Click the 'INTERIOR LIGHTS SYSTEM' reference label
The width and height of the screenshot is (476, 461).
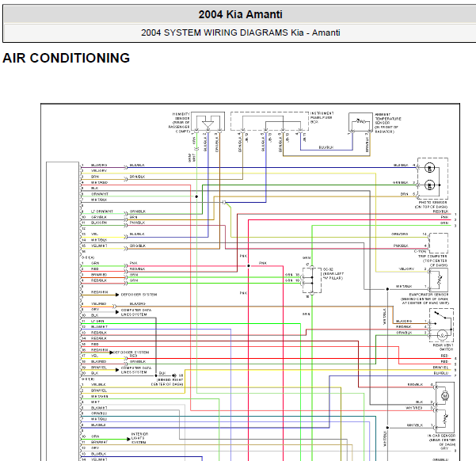(x=139, y=438)
